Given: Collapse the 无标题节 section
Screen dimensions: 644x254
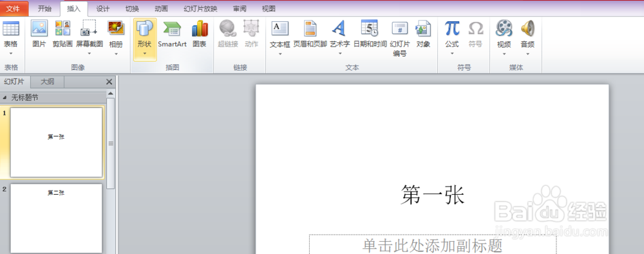Looking at the screenshot, I should tap(5, 98).
